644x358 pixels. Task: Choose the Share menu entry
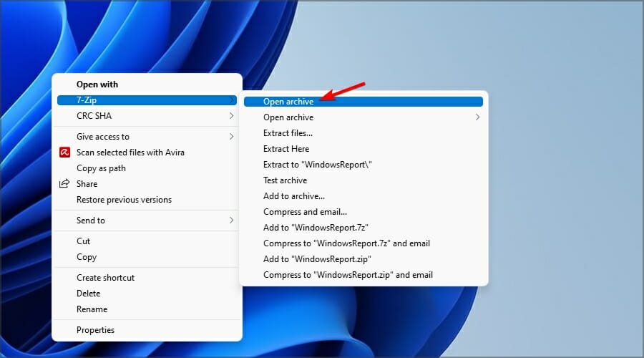pos(147,184)
